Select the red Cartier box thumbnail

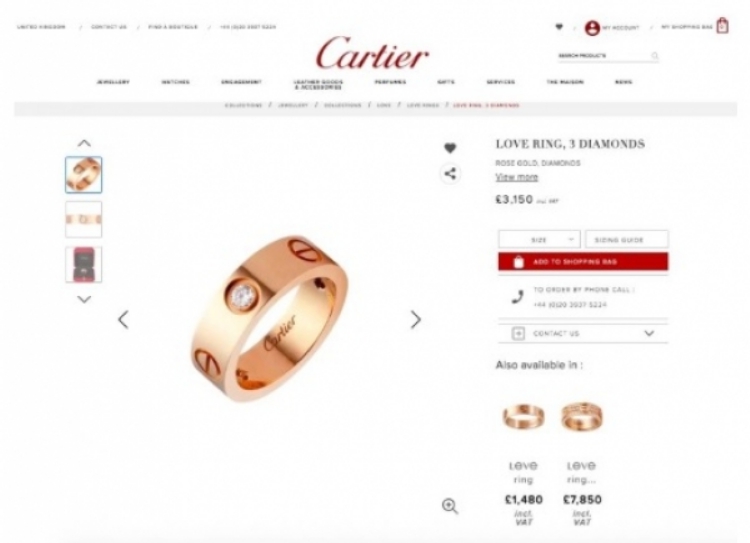[x=84, y=265]
